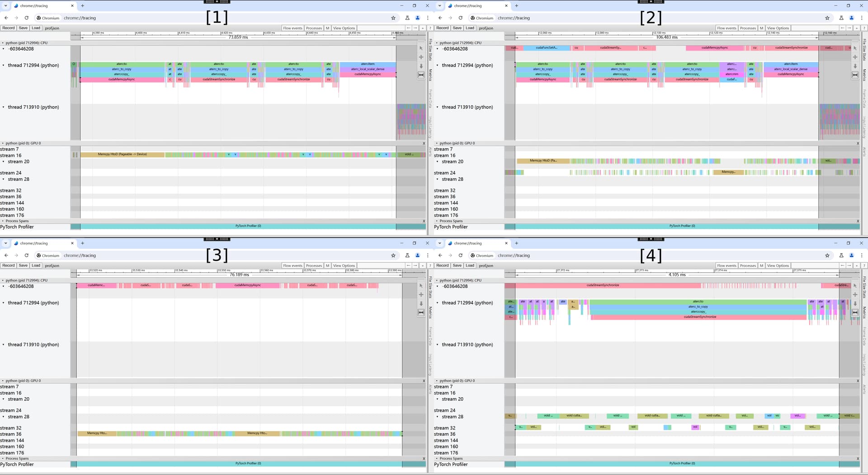Jump to previous search result in window 4
The width and height of the screenshot is (868, 475).
[x=842, y=266]
